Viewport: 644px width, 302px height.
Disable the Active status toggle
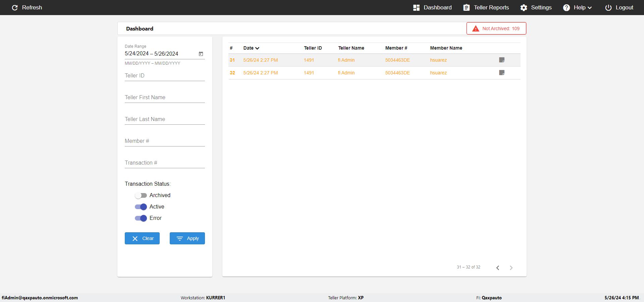point(141,207)
